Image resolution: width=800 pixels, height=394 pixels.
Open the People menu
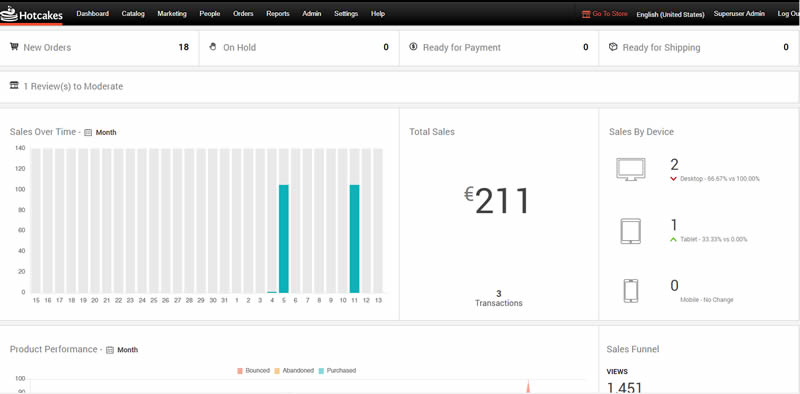point(210,14)
